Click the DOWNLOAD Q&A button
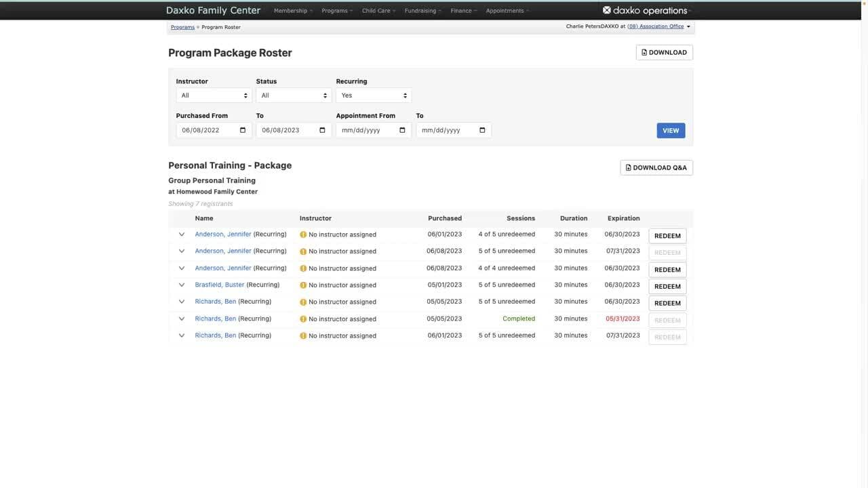The image size is (868, 488). click(x=656, y=167)
